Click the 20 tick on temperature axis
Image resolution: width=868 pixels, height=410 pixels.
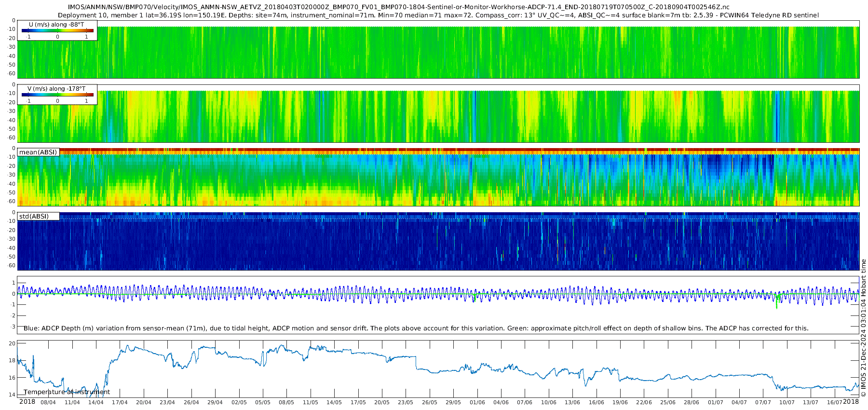tap(13, 343)
